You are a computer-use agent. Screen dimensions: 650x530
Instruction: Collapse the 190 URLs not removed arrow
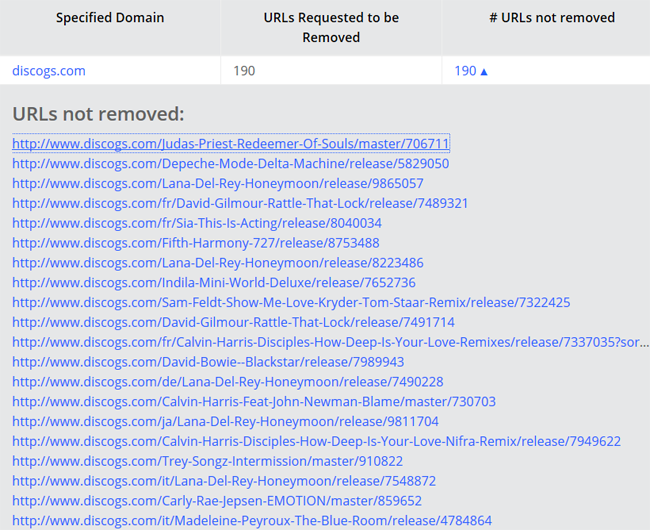[x=483, y=72]
